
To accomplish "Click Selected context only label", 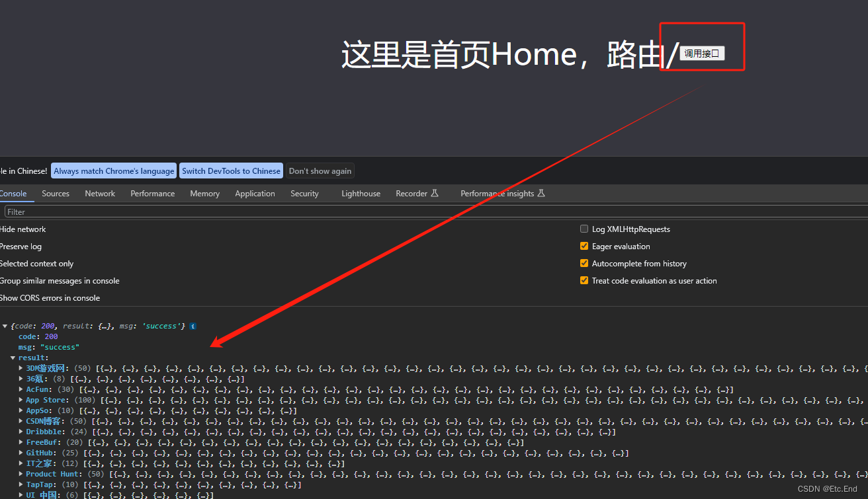I will click(36, 264).
